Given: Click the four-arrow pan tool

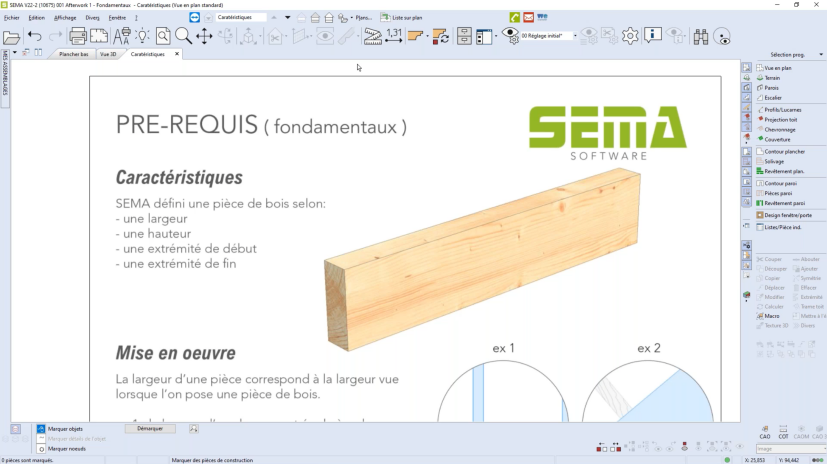Looking at the screenshot, I should pos(204,36).
